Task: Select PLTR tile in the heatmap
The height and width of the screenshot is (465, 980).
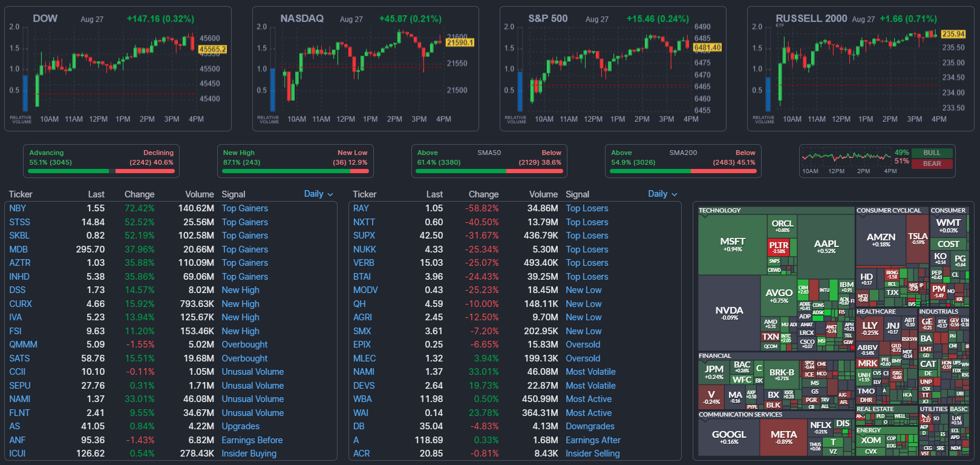Action: point(779,248)
